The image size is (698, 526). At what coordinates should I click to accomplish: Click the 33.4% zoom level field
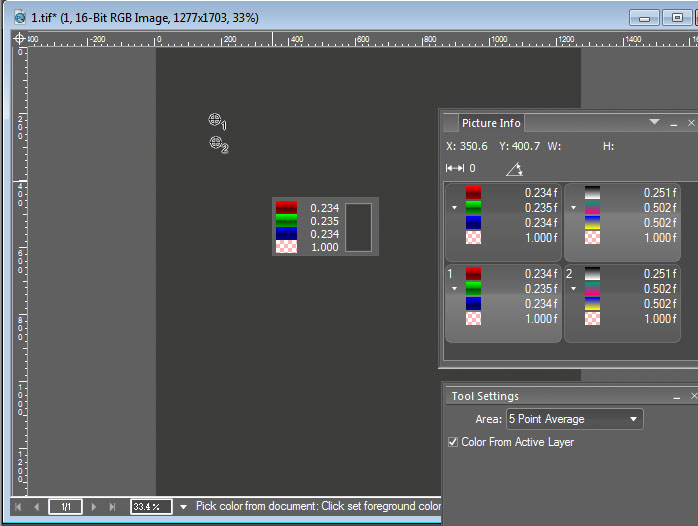(151, 506)
